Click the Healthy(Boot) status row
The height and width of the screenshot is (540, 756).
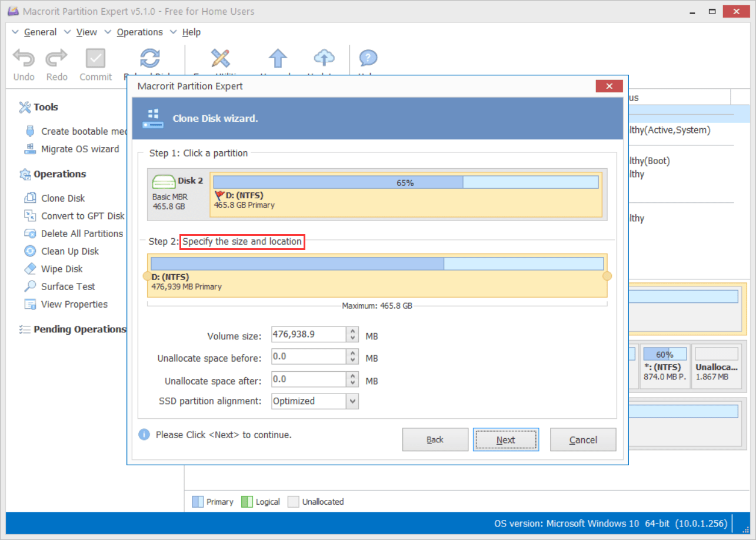coord(649,161)
